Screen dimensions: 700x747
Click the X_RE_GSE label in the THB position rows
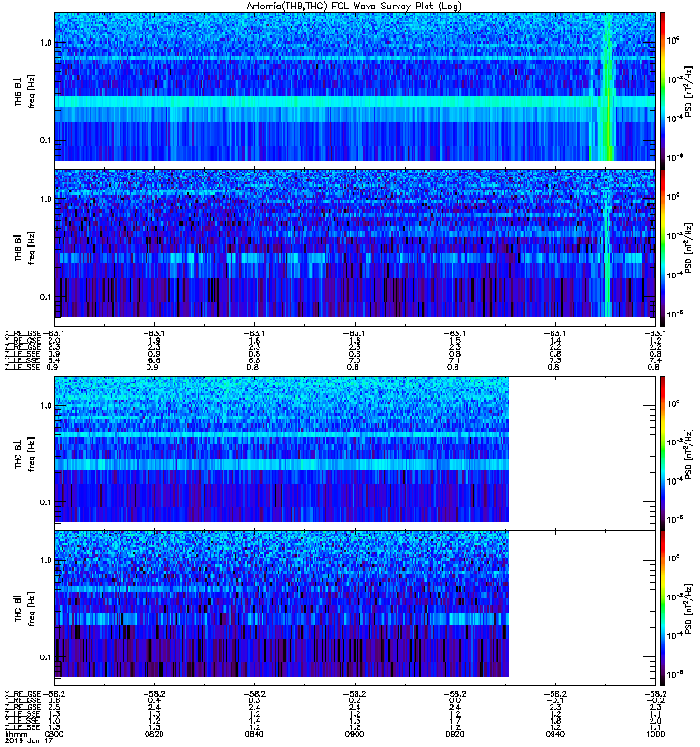[22, 333]
